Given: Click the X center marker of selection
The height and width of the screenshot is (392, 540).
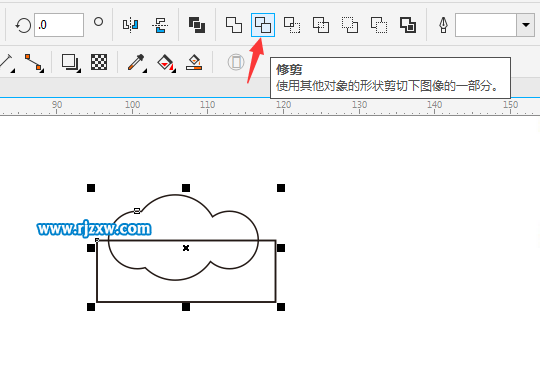Looking at the screenshot, I should [x=186, y=248].
